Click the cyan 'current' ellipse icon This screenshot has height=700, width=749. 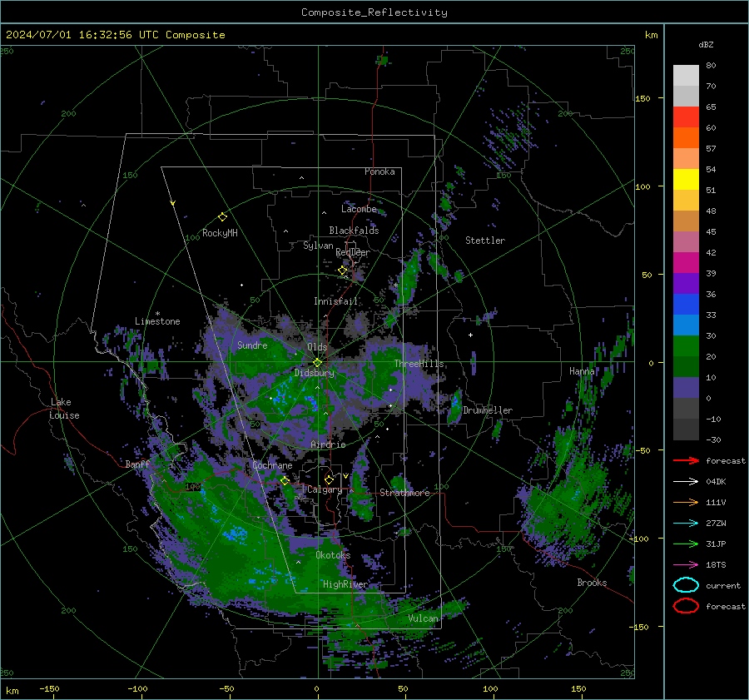click(x=686, y=585)
